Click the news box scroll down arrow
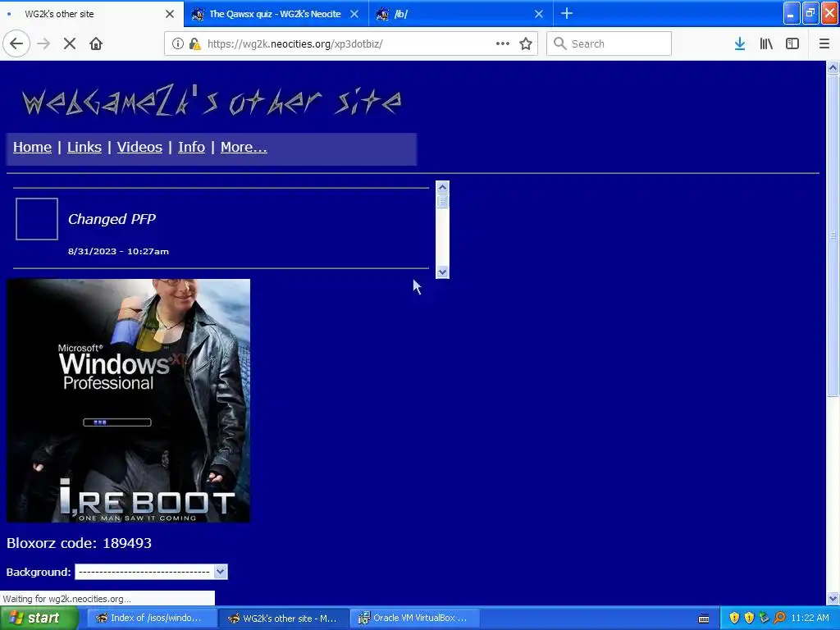 click(442, 272)
